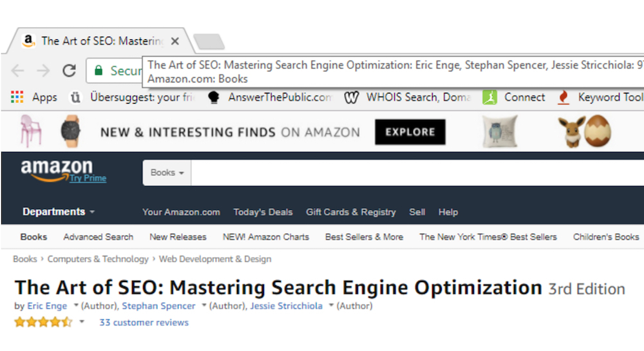This screenshot has height=351, width=644.
Task: Open the 33 customer reviews link
Action: pyautogui.click(x=144, y=322)
